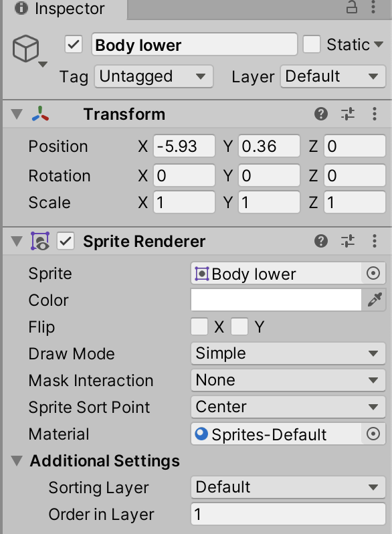Image resolution: width=392 pixels, height=534 pixels.
Task: Click the Scale X field
Action: [184, 202]
